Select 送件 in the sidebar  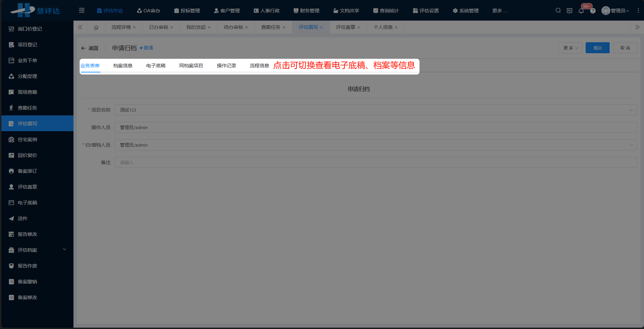[x=22, y=218]
